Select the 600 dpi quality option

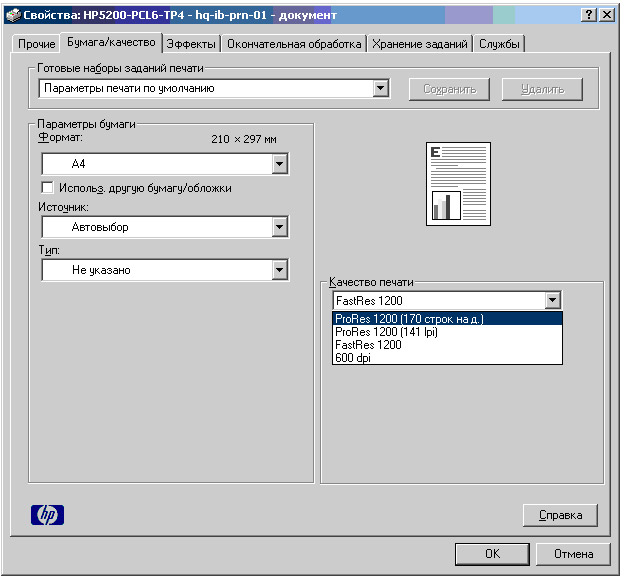(447, 357)
